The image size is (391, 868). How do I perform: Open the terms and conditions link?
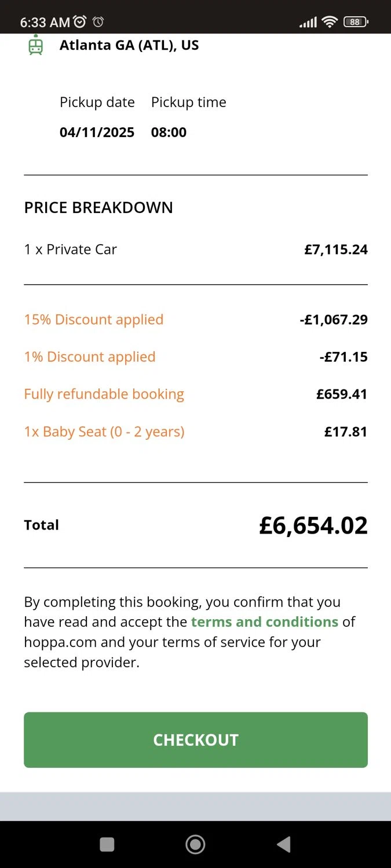coord(264,622)
